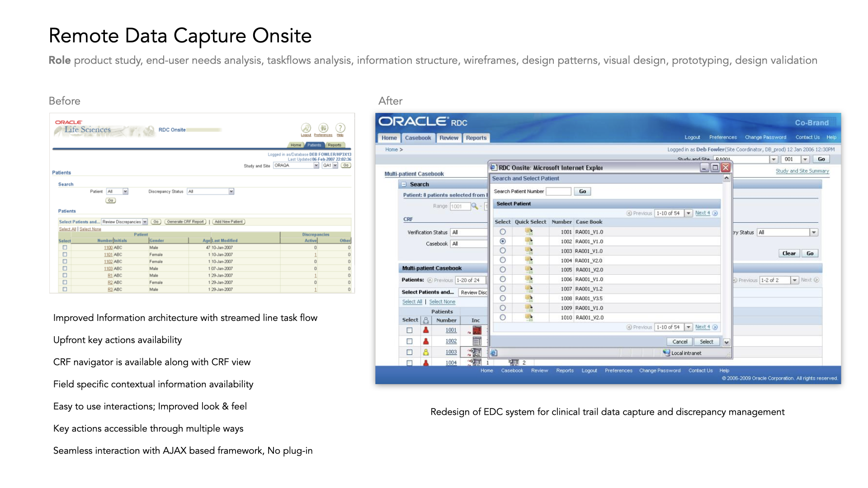Click Quick Select icon for patient 1005

528,270
